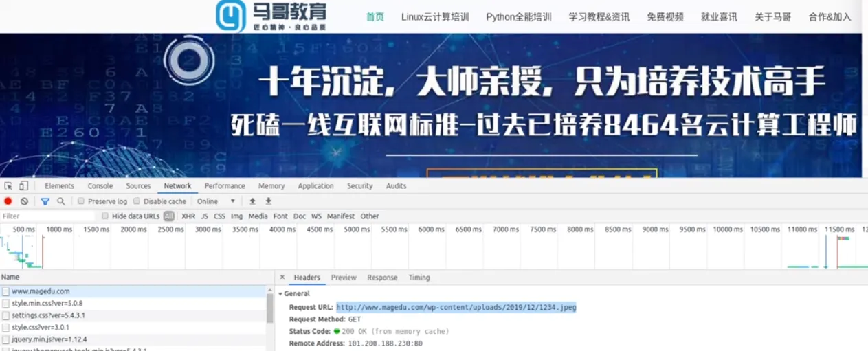
Task: Filter requests by WS
Action: click(316, 216)
